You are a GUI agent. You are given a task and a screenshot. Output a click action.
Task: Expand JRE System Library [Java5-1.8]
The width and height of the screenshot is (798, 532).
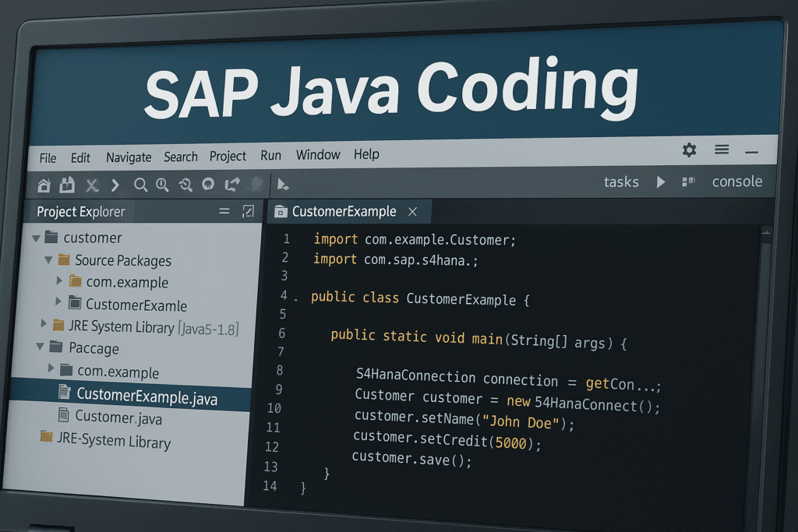(44, 323)
